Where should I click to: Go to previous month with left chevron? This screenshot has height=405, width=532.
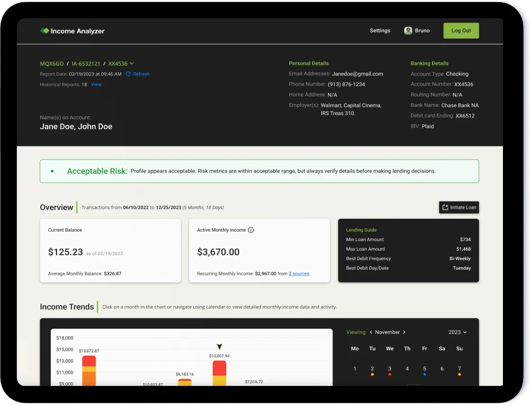(370, 332)
